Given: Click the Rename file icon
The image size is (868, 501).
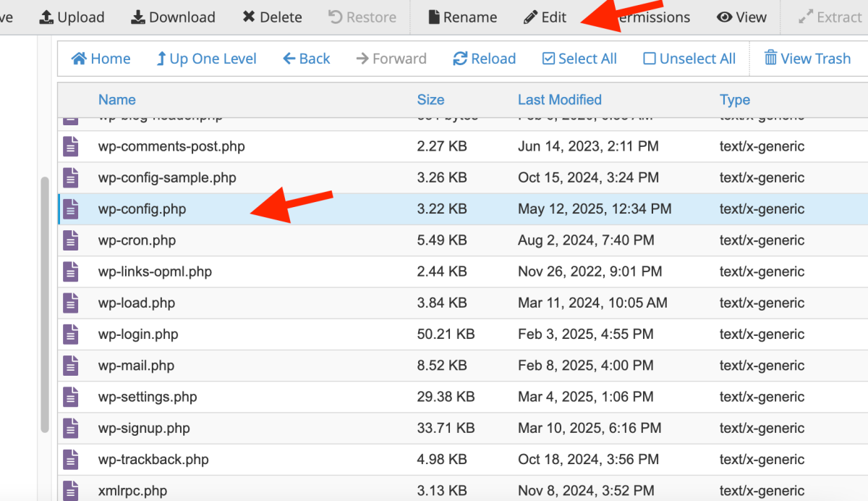Looking at the screenshot, I should [434, 17].
